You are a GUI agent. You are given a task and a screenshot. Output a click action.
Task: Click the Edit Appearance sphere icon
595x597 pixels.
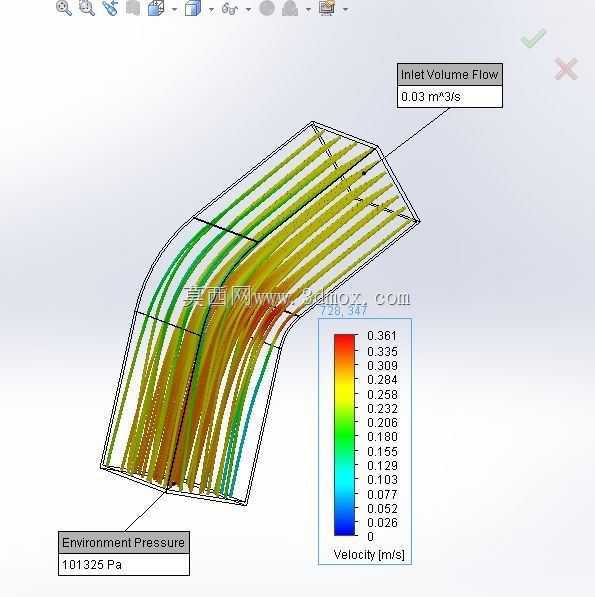pos(267,8)
